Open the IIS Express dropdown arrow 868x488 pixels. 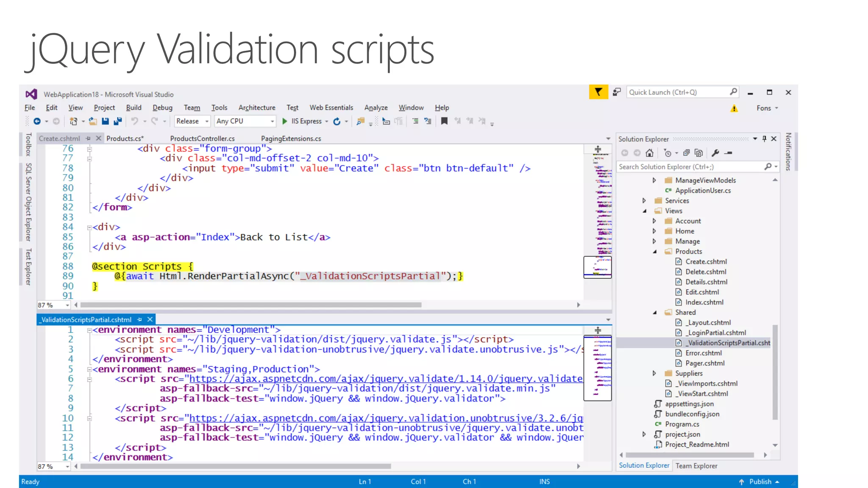pyautogui.click(x=327, y=122)
